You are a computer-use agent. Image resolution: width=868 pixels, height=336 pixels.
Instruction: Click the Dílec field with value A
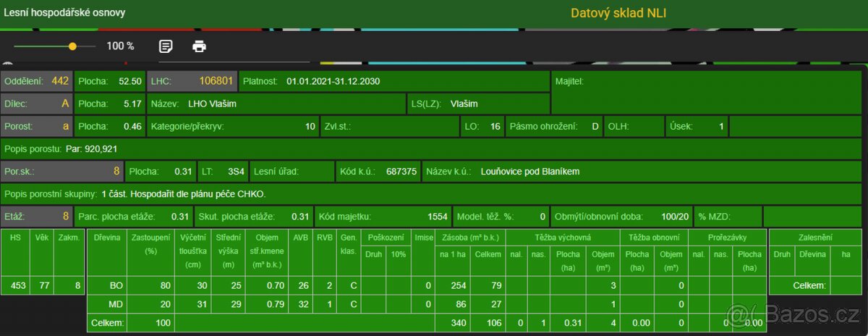tap(37, 104)
